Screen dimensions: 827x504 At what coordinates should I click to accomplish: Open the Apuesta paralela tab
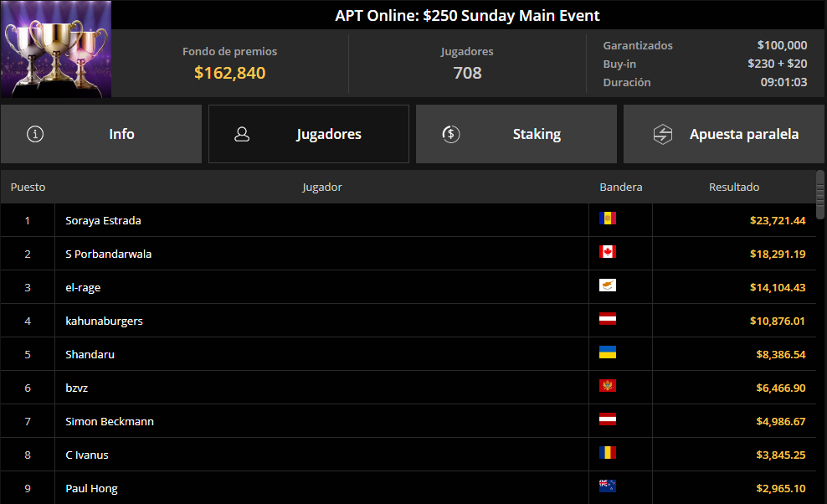click(x=723, y=134)
